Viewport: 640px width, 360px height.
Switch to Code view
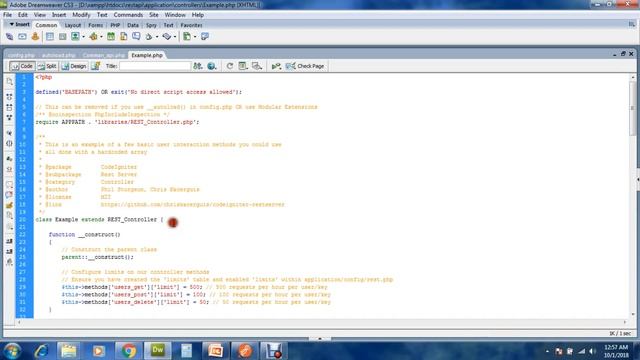pos(22,66)
